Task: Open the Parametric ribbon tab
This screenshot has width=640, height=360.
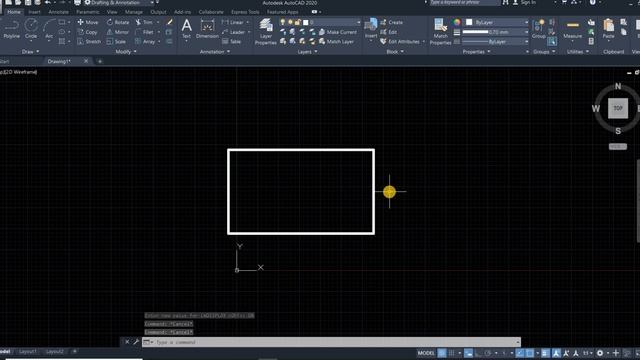Action: tap(88, 12)
